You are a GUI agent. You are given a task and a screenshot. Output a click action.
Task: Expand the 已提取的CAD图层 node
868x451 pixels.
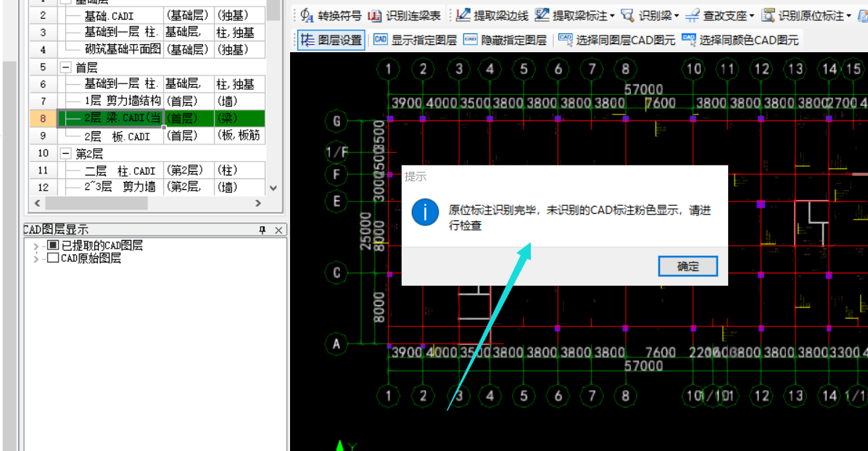36,246
